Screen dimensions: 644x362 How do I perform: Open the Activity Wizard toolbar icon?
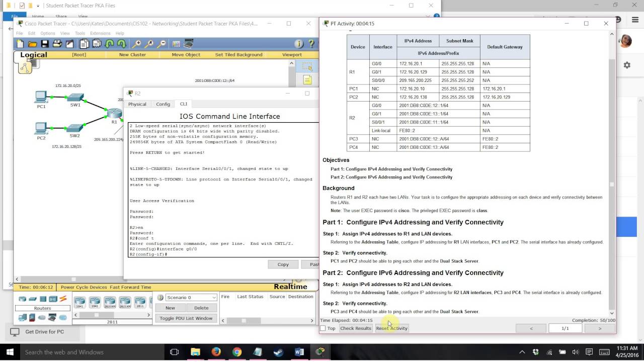pos(69,44)
